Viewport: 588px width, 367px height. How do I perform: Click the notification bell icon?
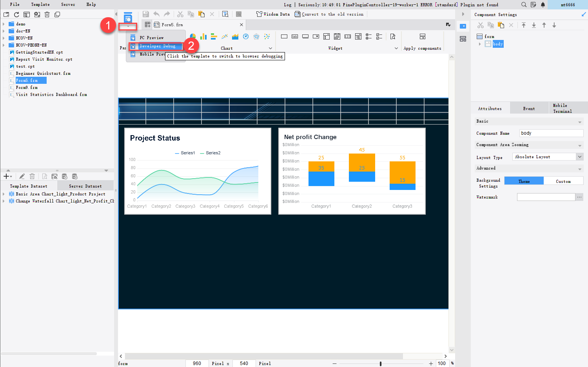tap(543, 5)
